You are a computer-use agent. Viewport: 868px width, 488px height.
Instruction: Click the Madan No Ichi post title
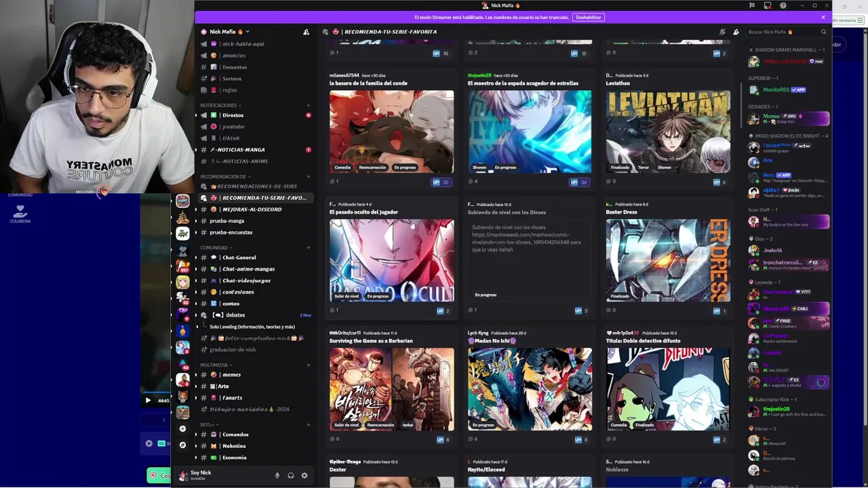click(x=492, y=341)
